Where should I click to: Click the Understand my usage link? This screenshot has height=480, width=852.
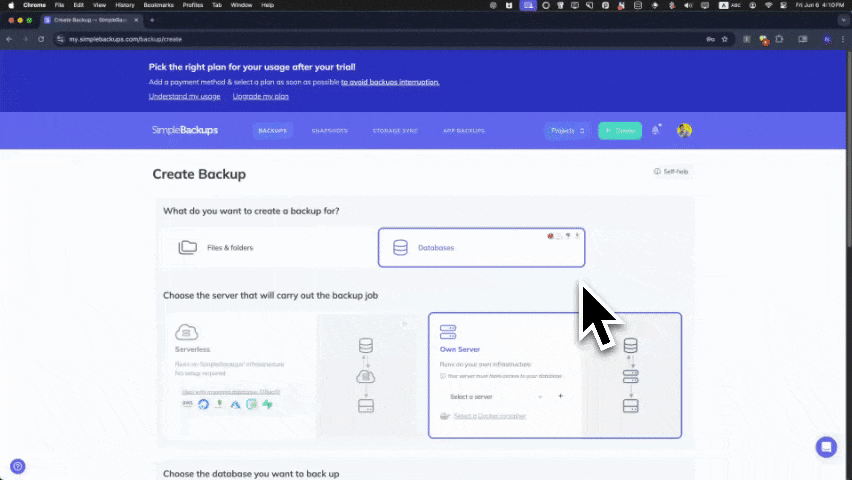pos(184,96)
